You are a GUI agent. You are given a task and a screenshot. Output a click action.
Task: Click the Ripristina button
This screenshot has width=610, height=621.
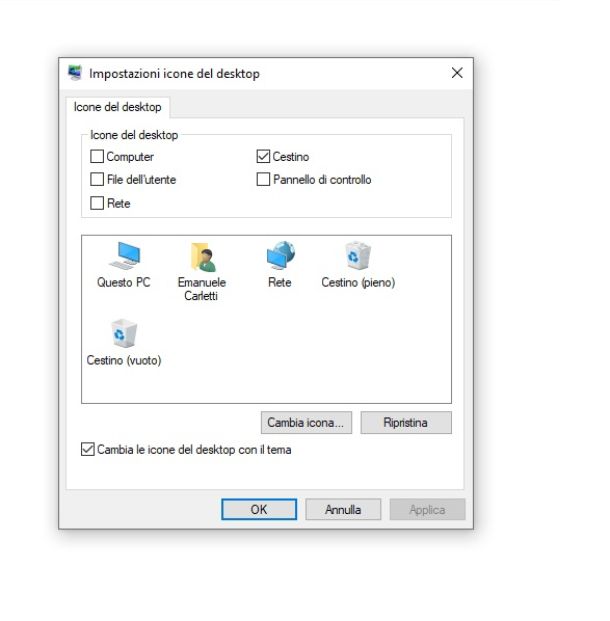tap(406, 423)
